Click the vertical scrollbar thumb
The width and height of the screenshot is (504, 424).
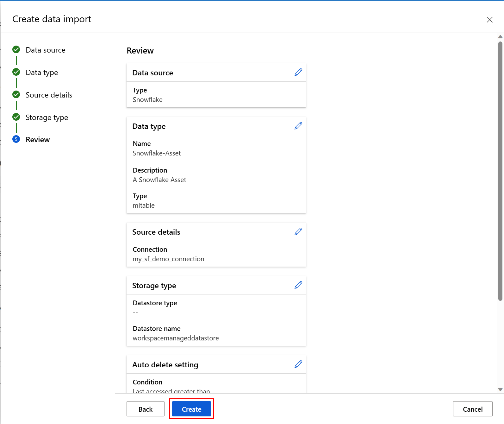(500, 171)
